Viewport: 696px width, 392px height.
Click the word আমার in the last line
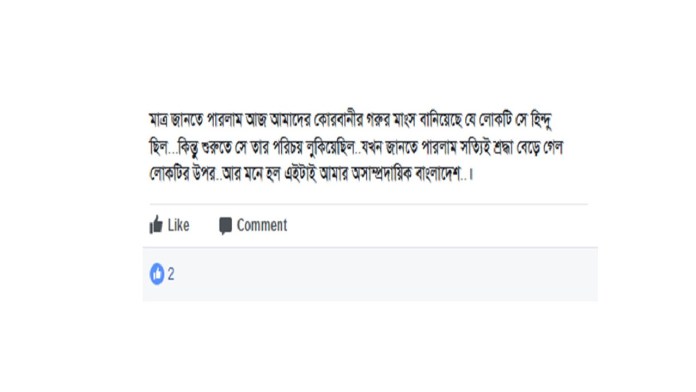pyautogui.click(x=334, y=174)
